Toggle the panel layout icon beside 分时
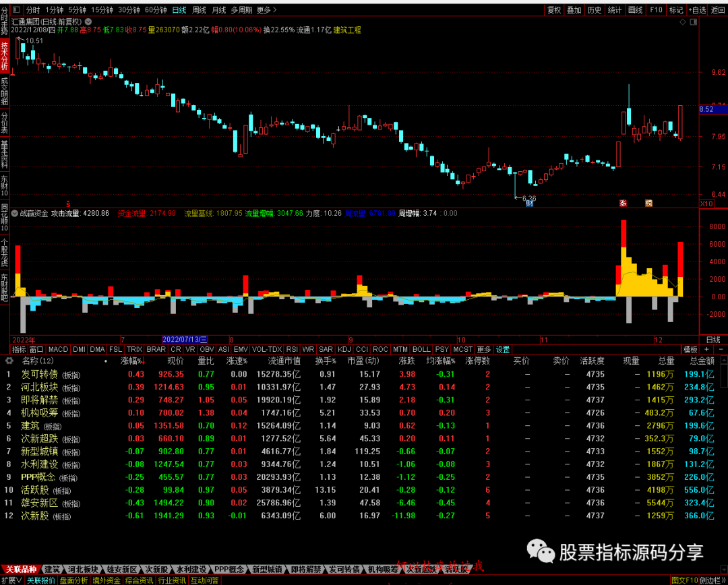728x585 pixels. (x=16, y=9)
